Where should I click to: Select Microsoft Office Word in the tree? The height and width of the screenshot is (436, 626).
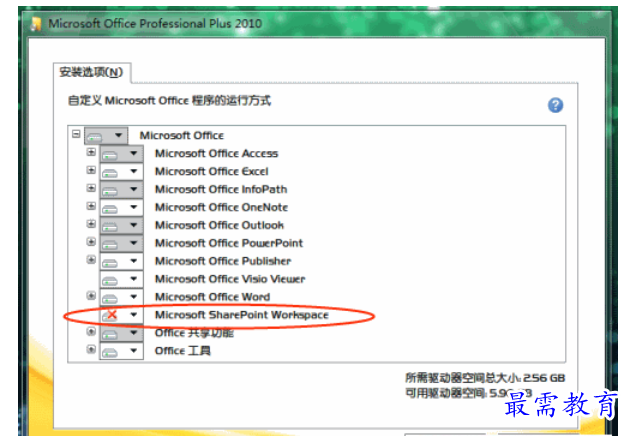(212, 297)
